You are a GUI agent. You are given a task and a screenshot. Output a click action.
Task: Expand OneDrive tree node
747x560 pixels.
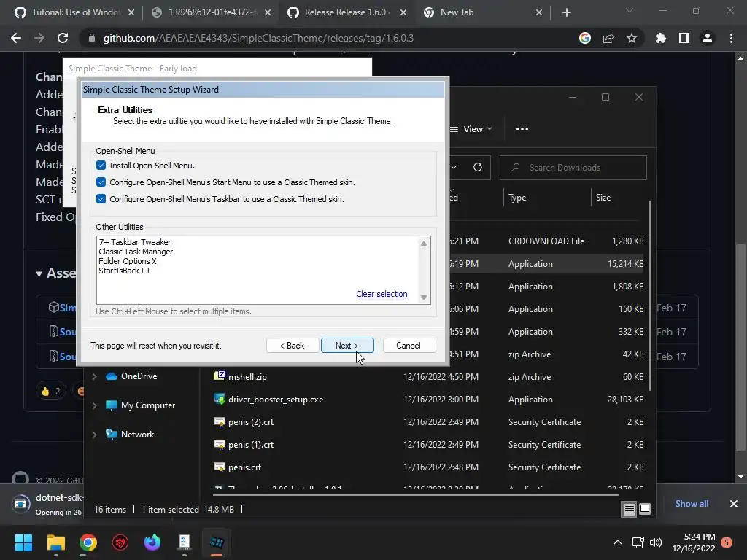tap(94, 376)
